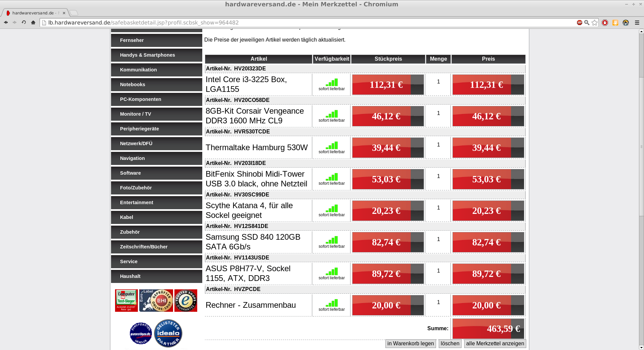This screenshot has width=644, height=350.
Task: Open the Service category
Action: click(x=157, y=261)
